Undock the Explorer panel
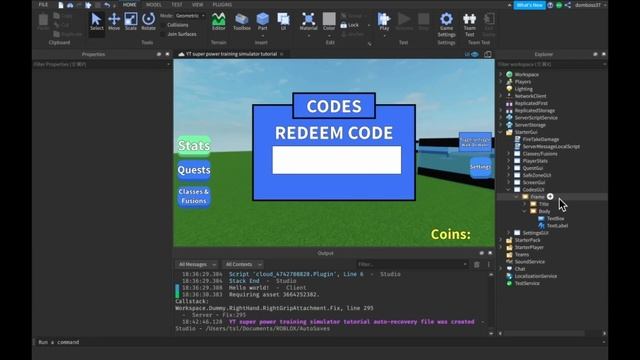640x360 pixels. coord(595,54)
